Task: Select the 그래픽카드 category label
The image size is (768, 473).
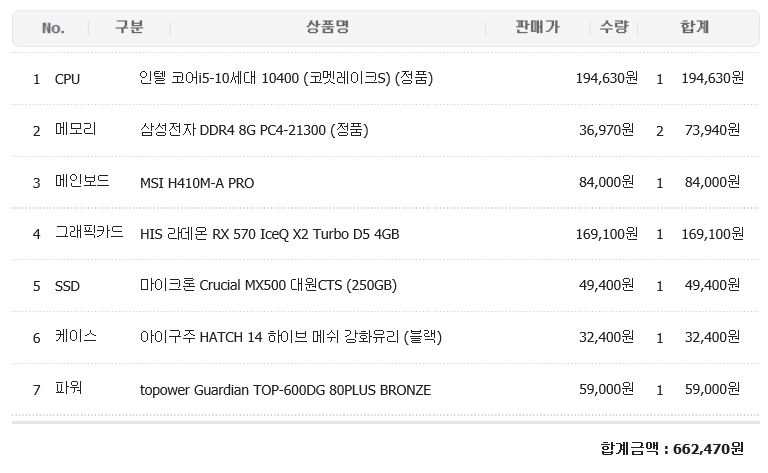Action: tap(89, 232)
